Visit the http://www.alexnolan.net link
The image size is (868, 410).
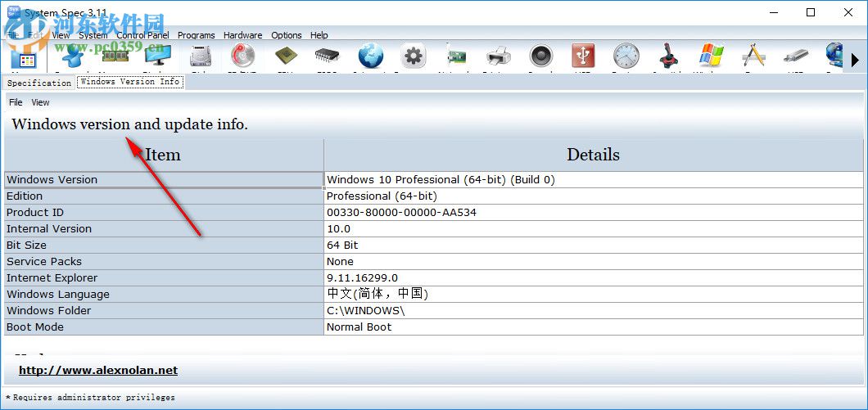98,370
